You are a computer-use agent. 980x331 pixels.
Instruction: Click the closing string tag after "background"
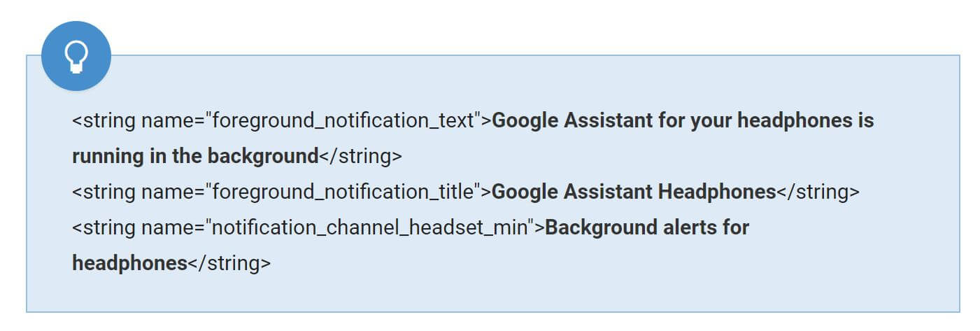point(360,156)
